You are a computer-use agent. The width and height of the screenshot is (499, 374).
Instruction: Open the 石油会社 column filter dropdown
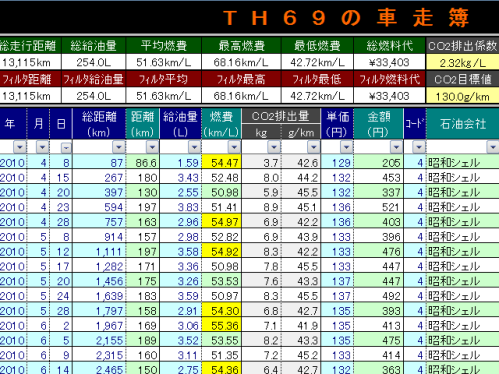tap(493, 147)
